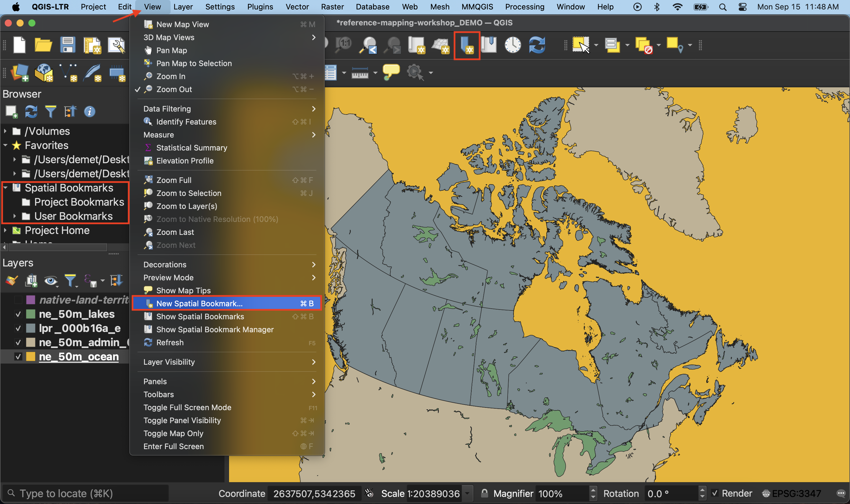Click the New Spatial Bookmark toolbar icon
850x504 pixels.
467,45
